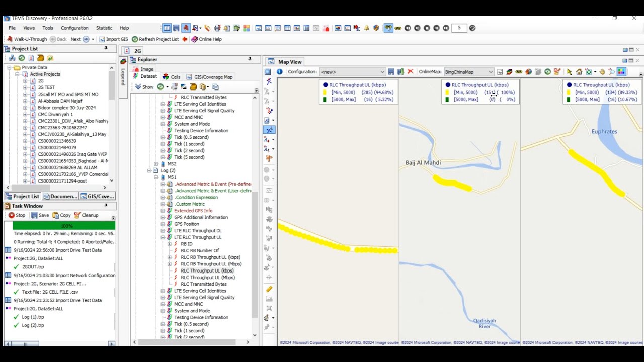Click the Explorer tree vertical scrollbar
The width and height of the screenshot is (644, 362).
[255, 254]
